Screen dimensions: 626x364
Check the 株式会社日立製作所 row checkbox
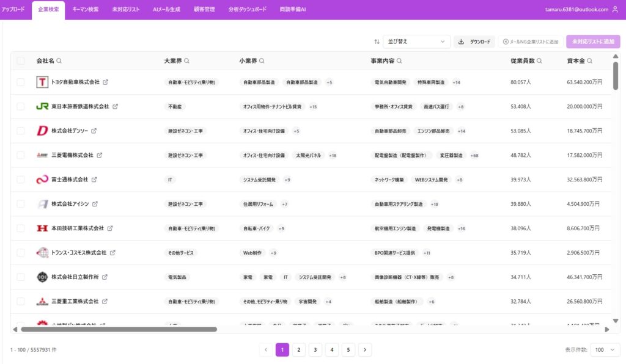[20, 277]
